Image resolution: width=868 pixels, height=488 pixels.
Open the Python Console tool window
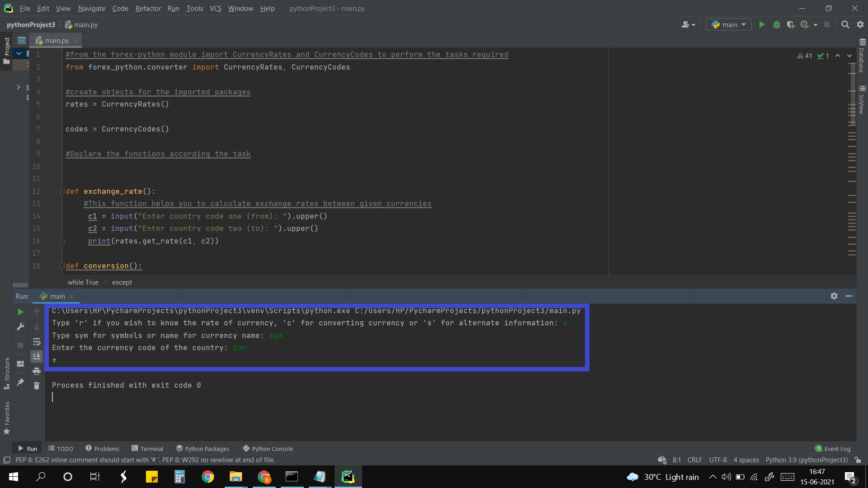pos(268,449)
